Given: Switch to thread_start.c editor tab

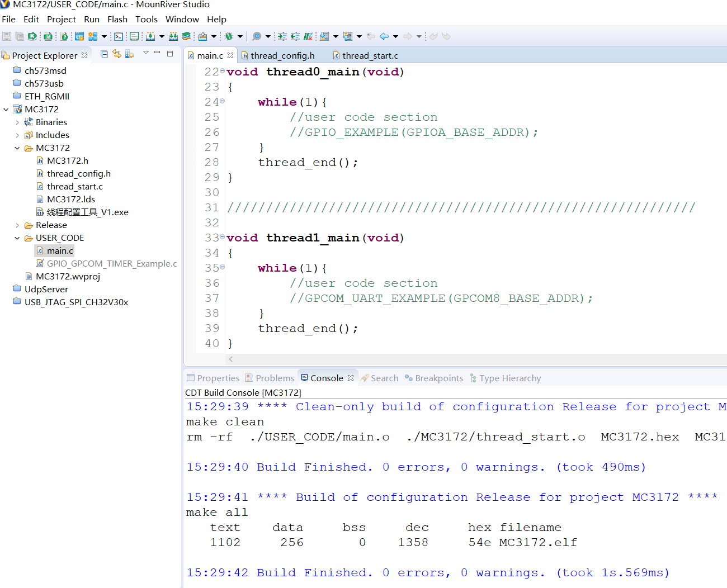Looking at the screenshot, I should [366, 55].
